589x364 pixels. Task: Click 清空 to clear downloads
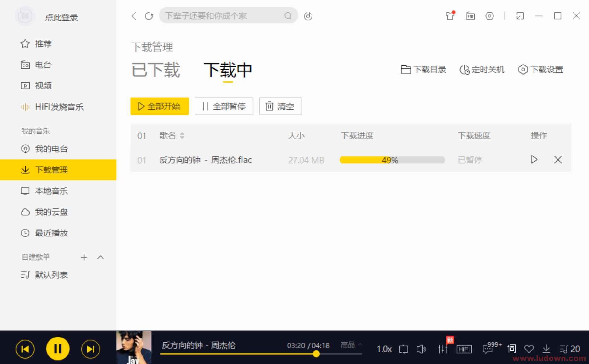[x=280, y=106]
